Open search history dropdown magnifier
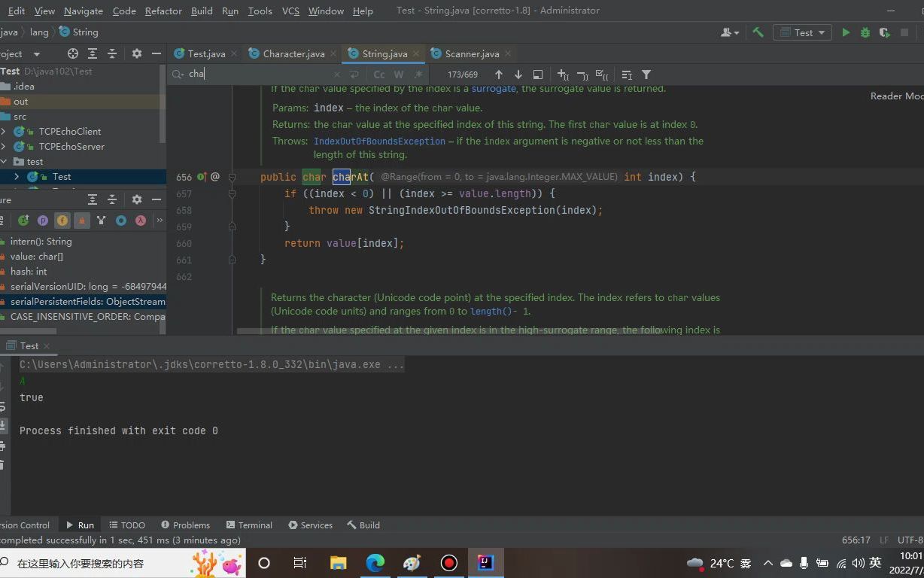 [178, 74]
